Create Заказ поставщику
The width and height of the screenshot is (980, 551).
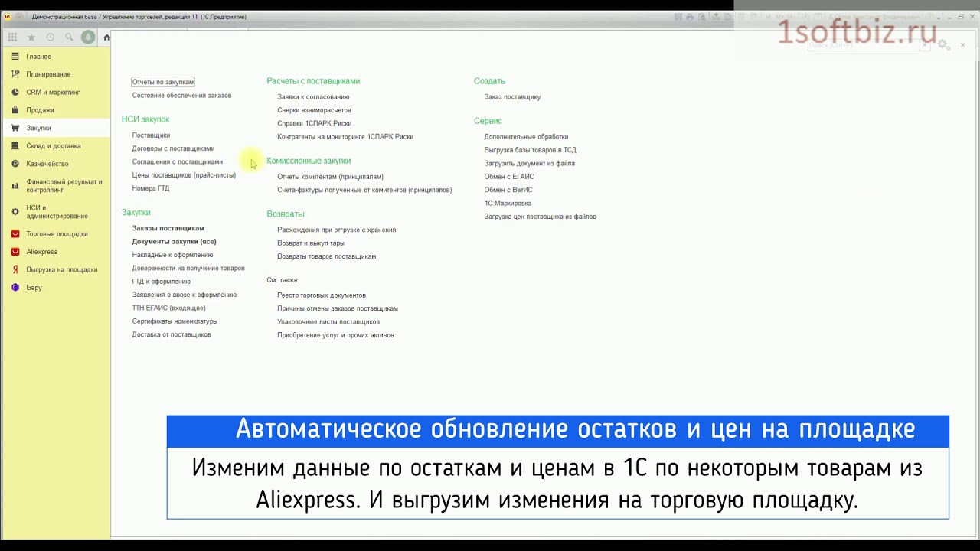click(512, 97)
